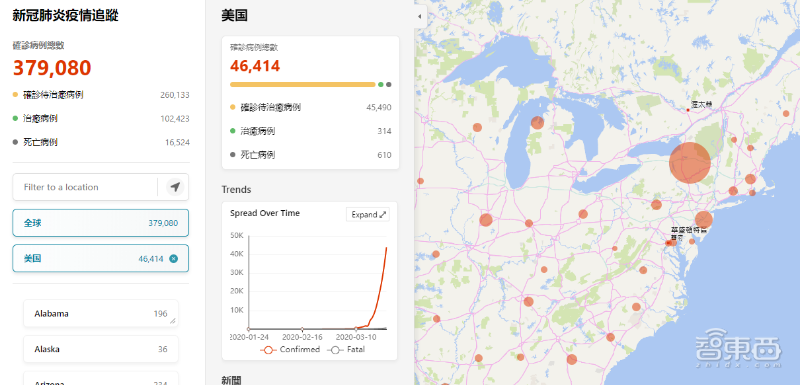
Task: Select the 美国 region card
Action: point(101,259)
